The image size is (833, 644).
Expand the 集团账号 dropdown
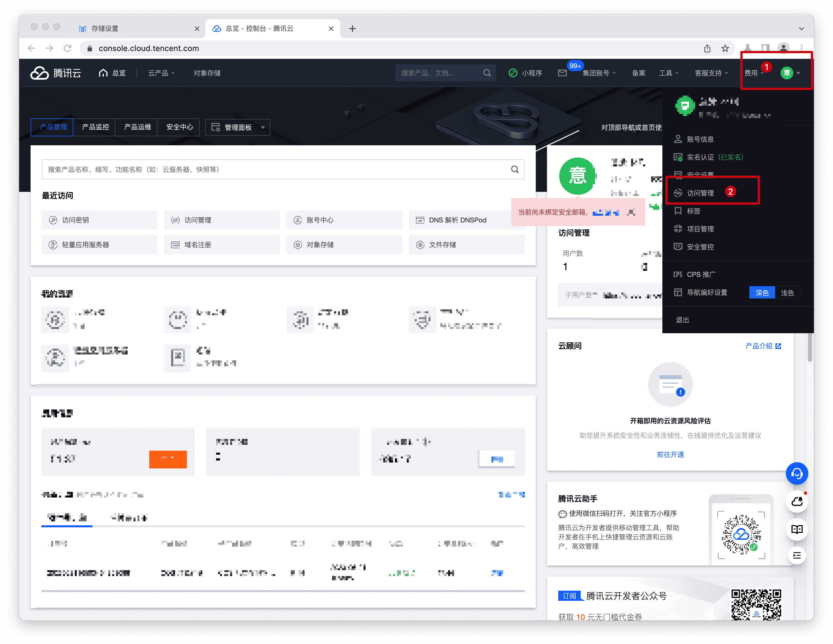599,73
